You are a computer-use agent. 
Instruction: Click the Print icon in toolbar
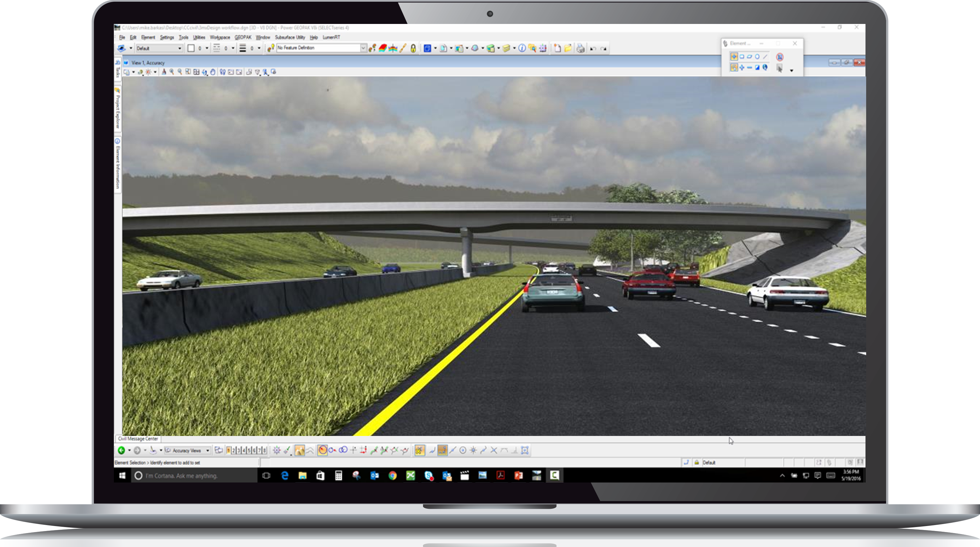click(x=580, y=48)
